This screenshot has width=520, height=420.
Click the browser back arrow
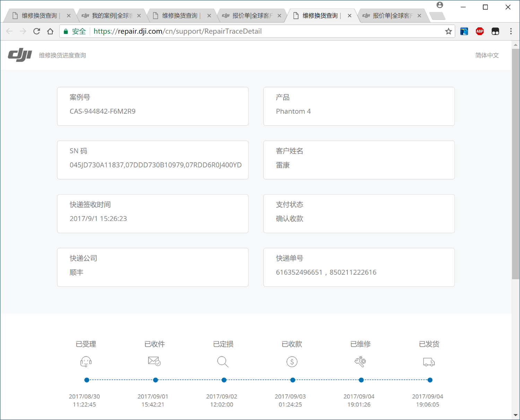pyautogui.click(x=9, y=32)
